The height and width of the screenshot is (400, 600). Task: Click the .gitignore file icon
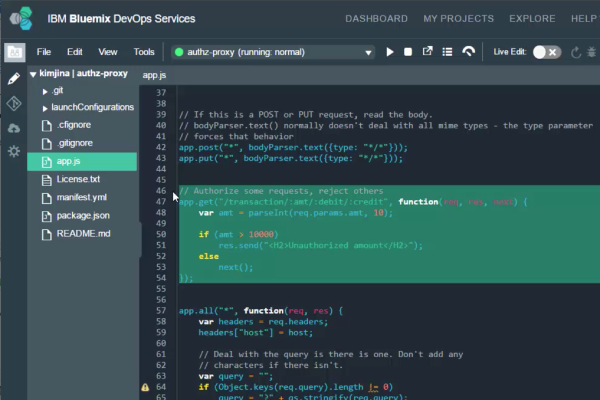[x=47, y=144]
